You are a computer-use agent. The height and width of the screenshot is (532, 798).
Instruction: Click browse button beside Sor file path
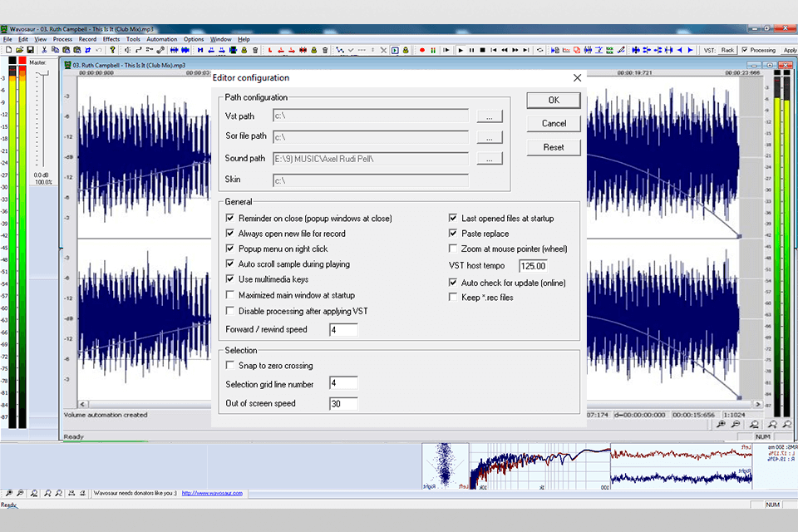pyautogui.click(x=490, y=137)
